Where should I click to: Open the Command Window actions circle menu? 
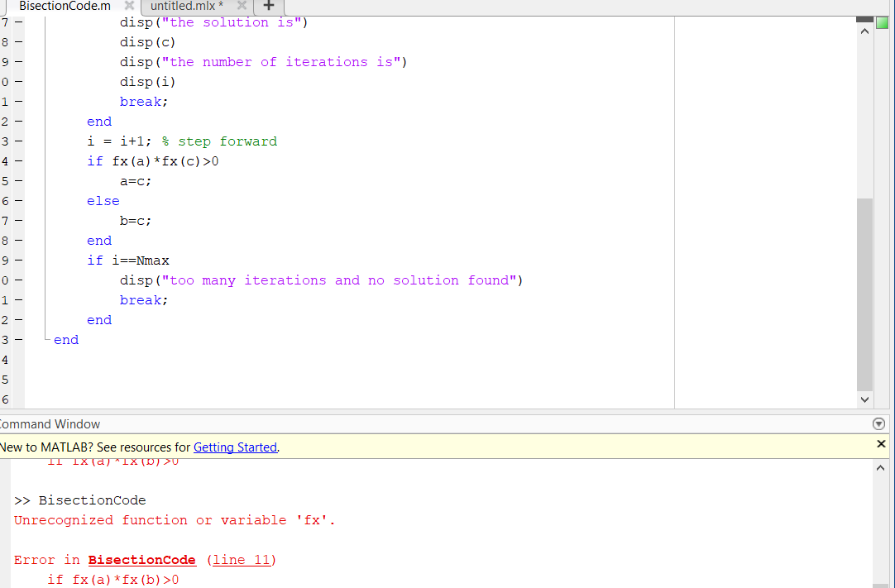point(878,423)
